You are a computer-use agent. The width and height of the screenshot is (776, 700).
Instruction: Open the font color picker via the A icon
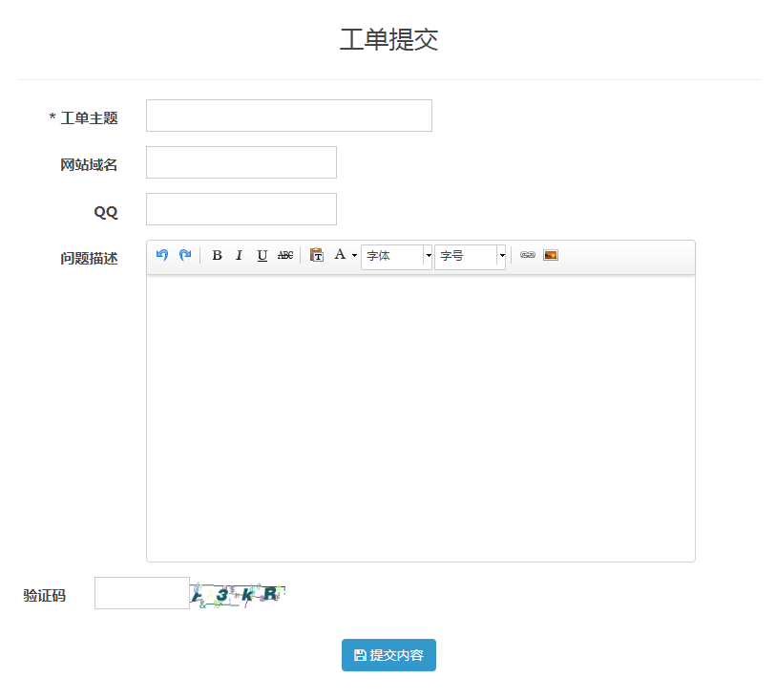click(x=340, y=255)
